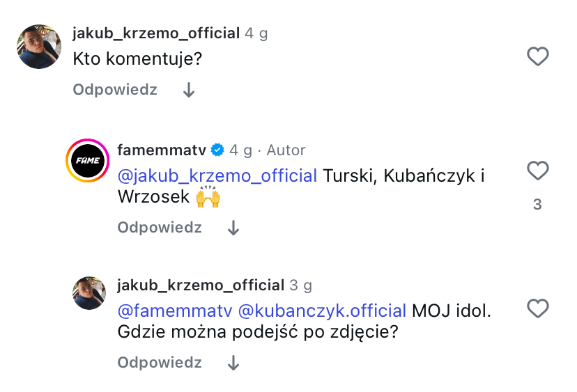
Task: Open the @famemmatv mention in last reply
Action: (175, 311)
